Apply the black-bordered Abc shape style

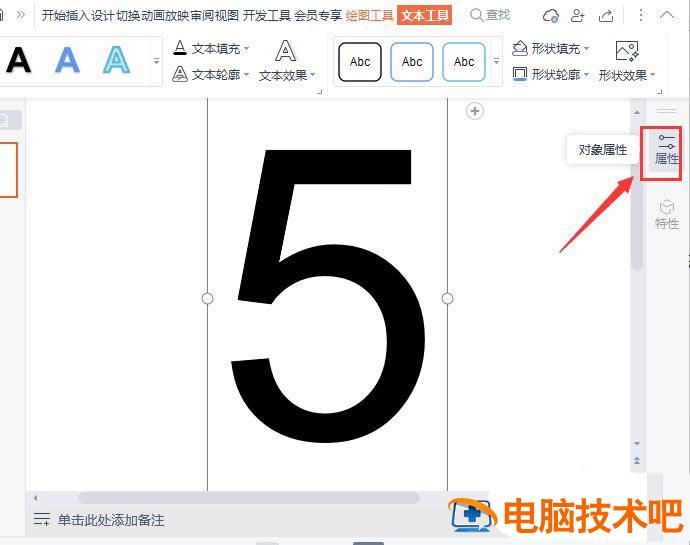click(360, 62)
